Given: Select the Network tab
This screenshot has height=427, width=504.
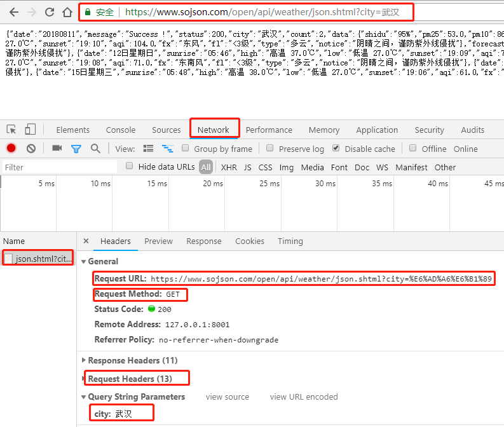Looking at the screenshot, I should coord(213,130).
